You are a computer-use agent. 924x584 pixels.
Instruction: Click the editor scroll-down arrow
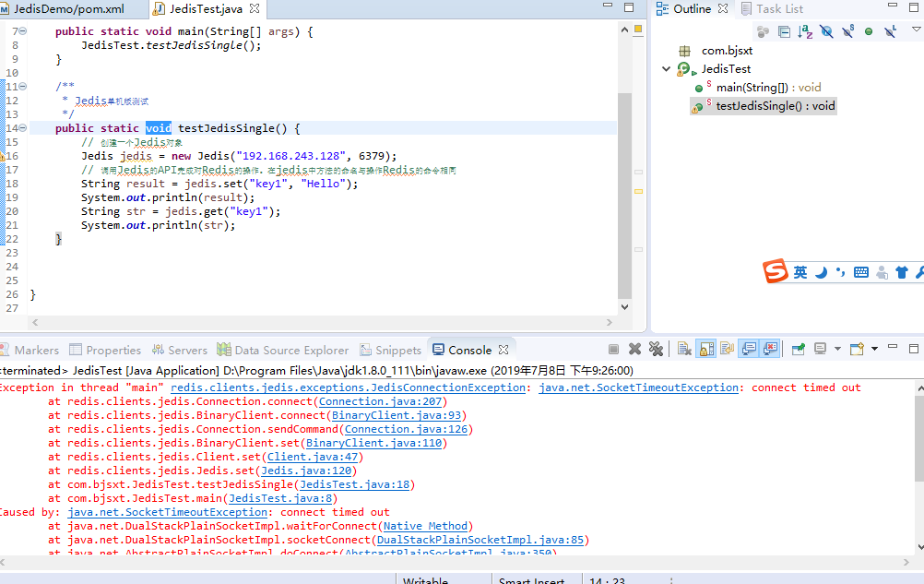[624, 307]
